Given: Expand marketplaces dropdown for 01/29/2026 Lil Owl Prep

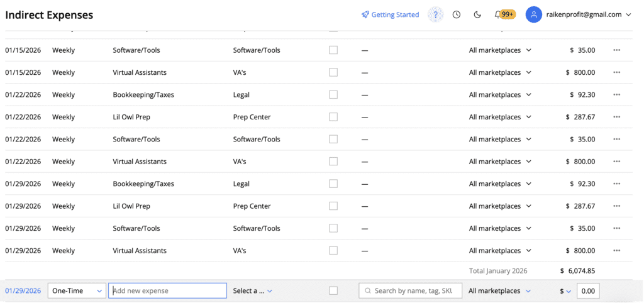Looking at the screenshot, I should pos(500,206).
